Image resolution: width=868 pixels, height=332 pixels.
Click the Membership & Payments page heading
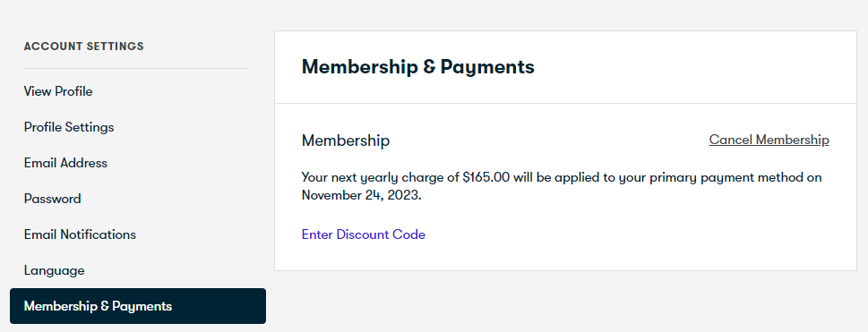pyautogui.click(x=418, y=67)
